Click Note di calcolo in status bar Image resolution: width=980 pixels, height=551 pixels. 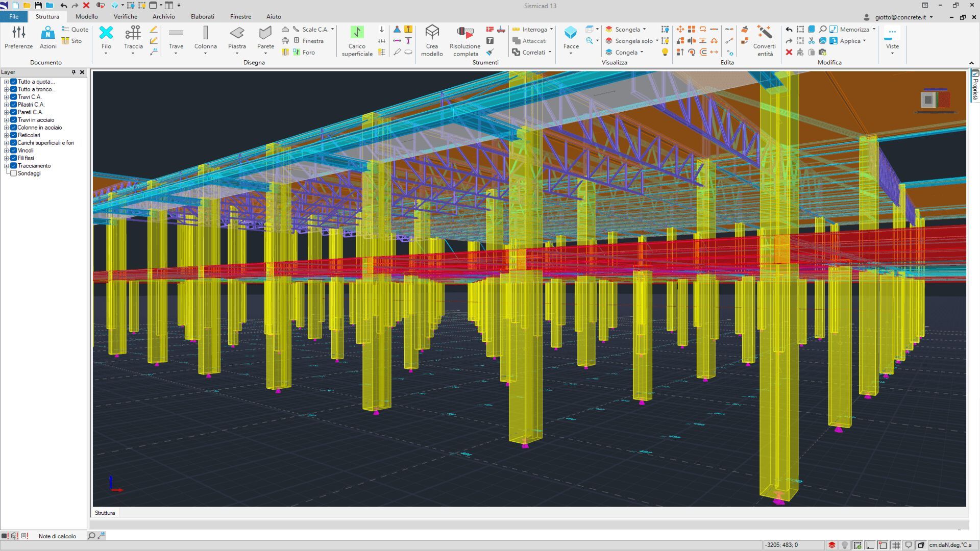pos(57,536)
